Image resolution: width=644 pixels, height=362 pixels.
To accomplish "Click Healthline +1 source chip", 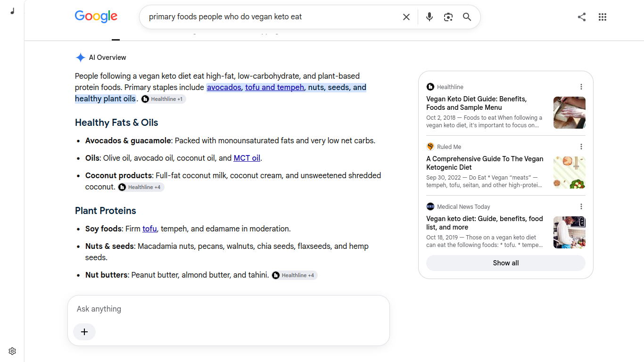I will coord(163,99).
